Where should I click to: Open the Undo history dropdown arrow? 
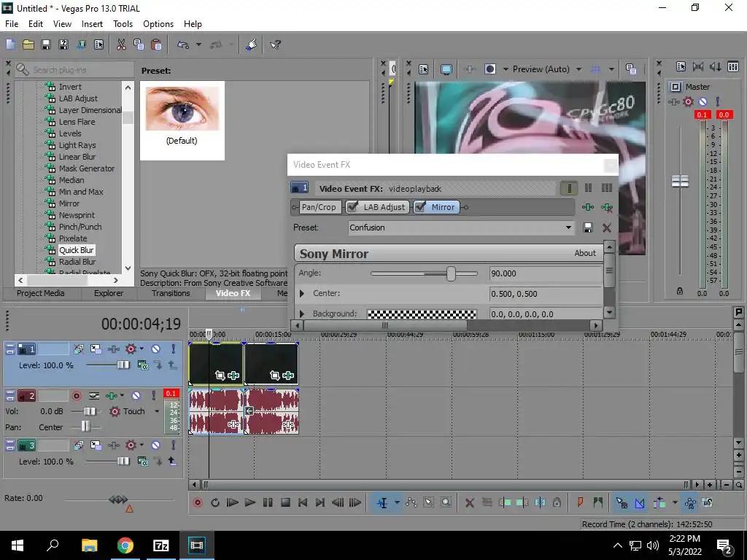click(x=198, y=44)
